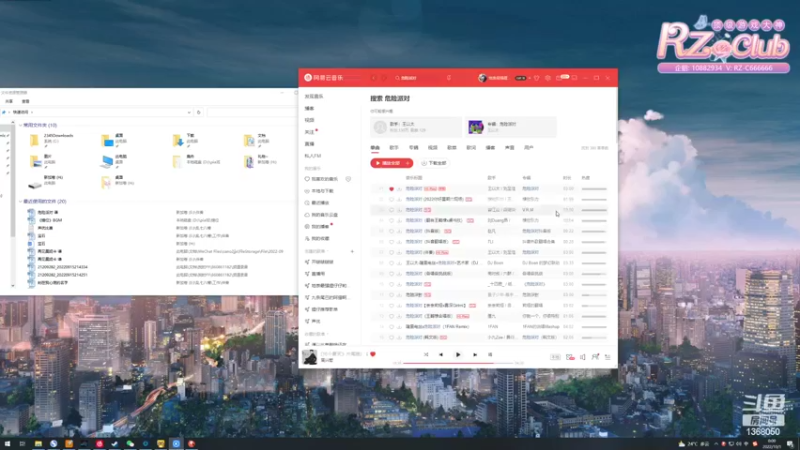Open the listen-together icon in player bar
The image size is (800, 450).
[595, 357]
